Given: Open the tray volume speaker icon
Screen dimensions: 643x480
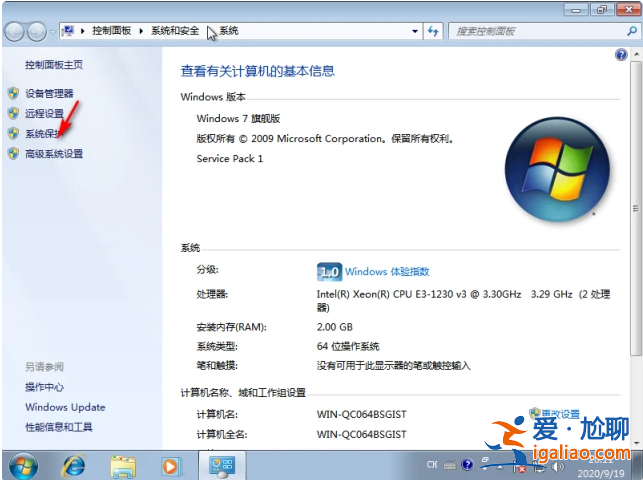Looking at the screenshot, I should pyautogui.click(x=558, y=466).
